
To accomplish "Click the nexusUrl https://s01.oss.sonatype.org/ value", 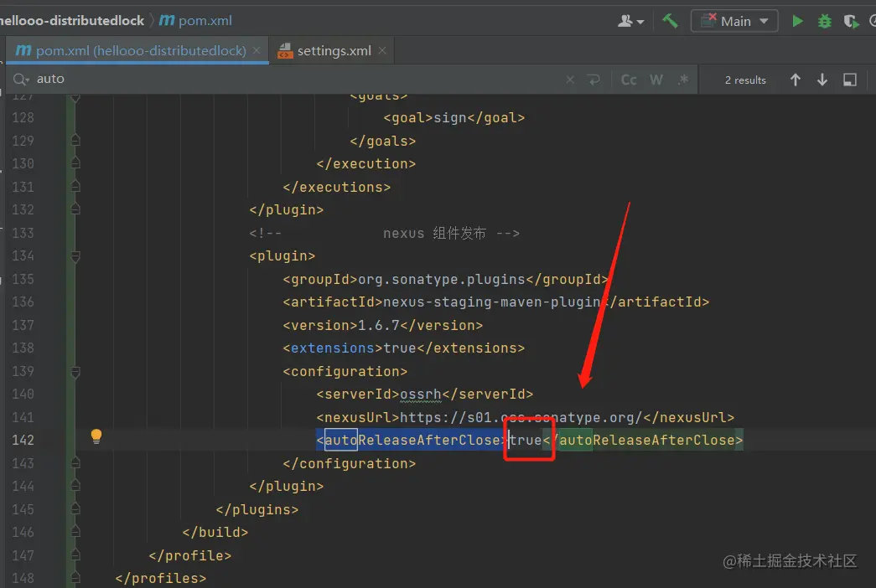I will coord(521,417).
